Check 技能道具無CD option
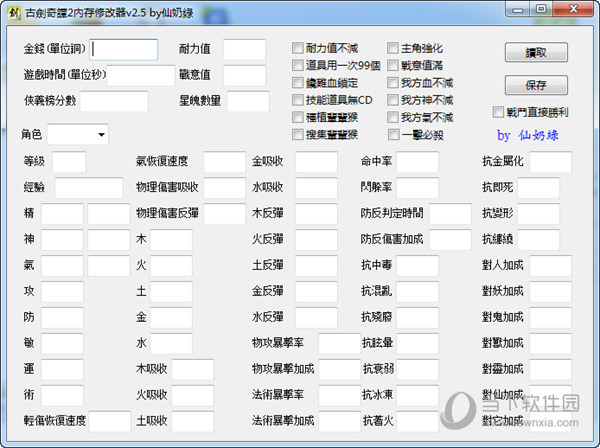The image size is (600, 448). click(x=298, y=100)
